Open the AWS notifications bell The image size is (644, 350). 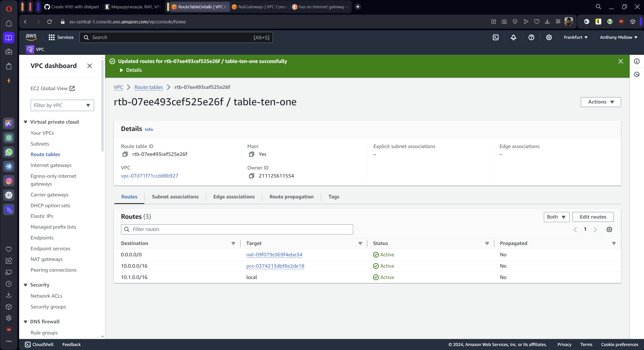tap(513, 37)
